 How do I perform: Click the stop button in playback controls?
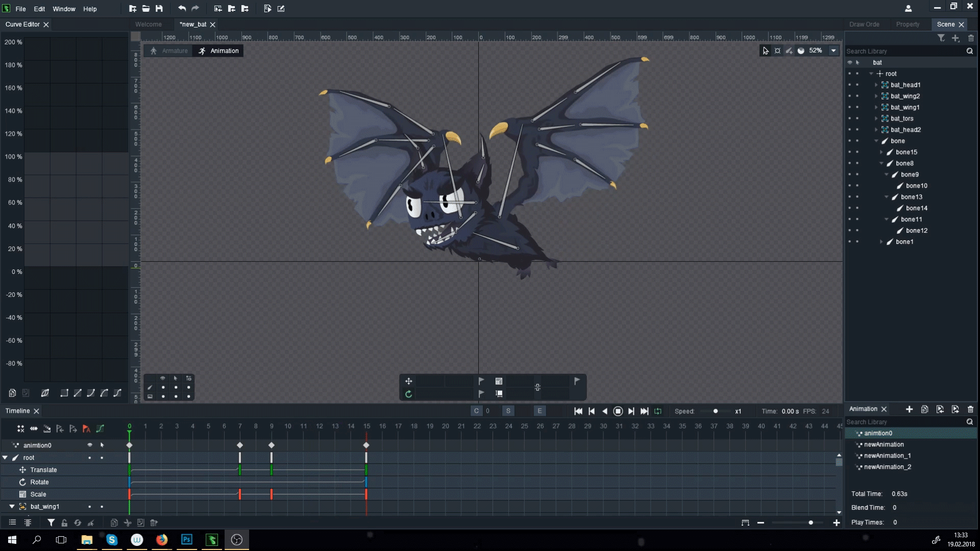(618, 411)
